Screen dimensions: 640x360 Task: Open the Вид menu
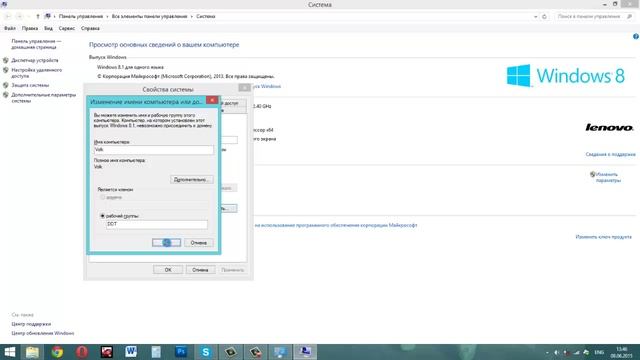(48, 28)
